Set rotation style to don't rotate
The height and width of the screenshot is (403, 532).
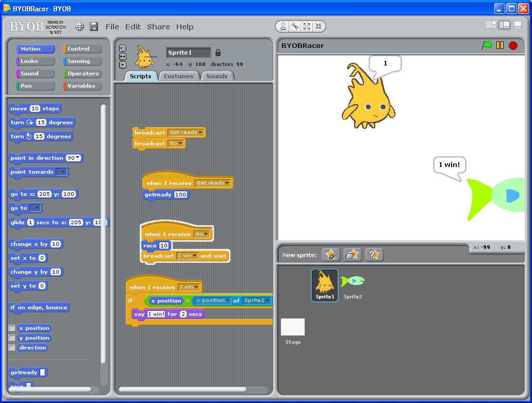(123, 65)
